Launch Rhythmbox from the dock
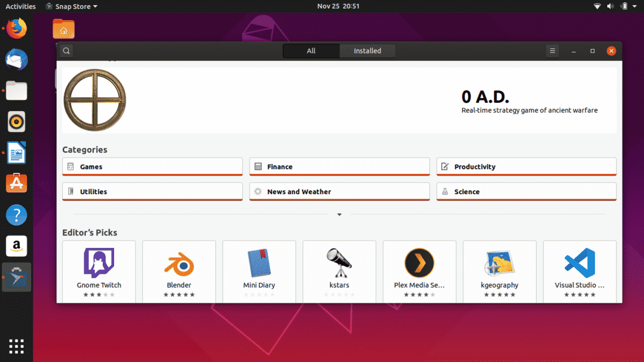644x362 pixels. [x=16, y=122]
